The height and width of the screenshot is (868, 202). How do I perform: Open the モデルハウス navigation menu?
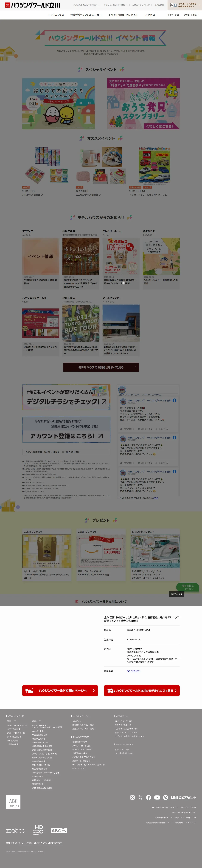pyautogui.click(x=56, y=15)
